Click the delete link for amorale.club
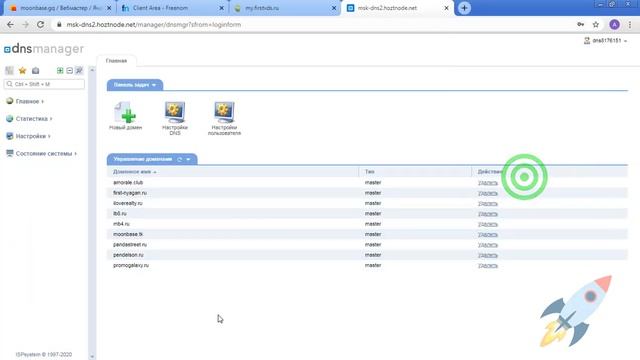Viewport: 640px width, 360px height. pos(488,183)
